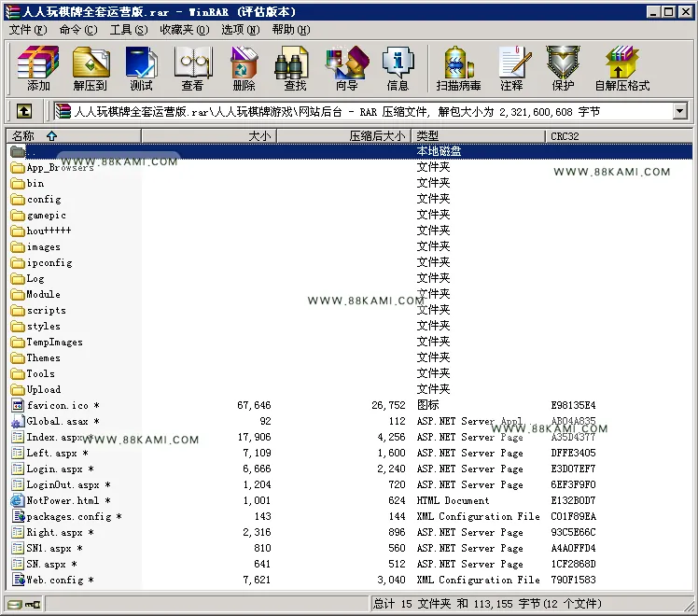Click the WinRAR title bar app icon
Screen dimensions: 698x616
pos(12,12)
